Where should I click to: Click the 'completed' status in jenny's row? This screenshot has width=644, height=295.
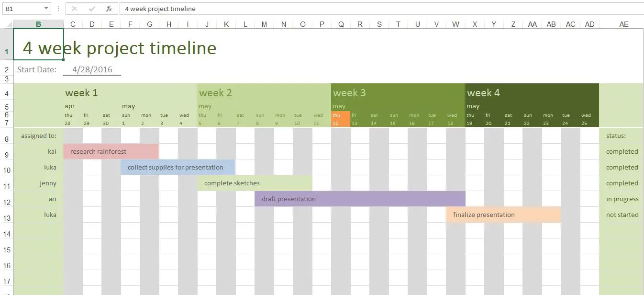coord(622,183)
